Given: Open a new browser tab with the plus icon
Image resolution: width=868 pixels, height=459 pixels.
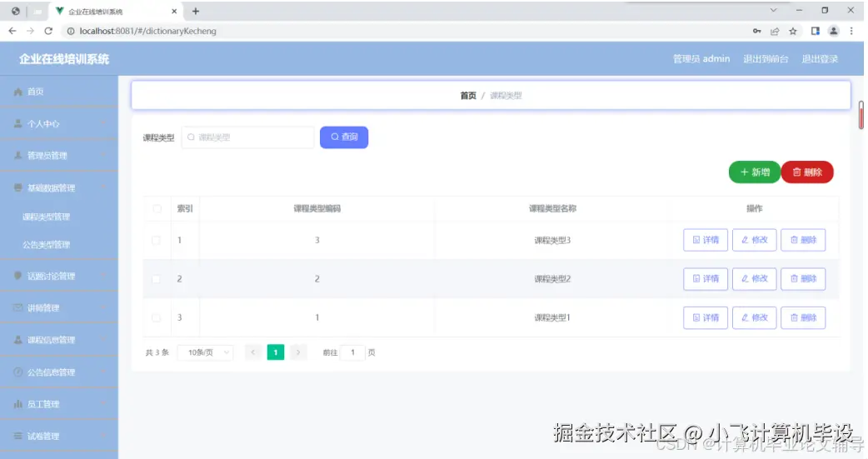Looking at the screenshot, I should pos(196,11).
